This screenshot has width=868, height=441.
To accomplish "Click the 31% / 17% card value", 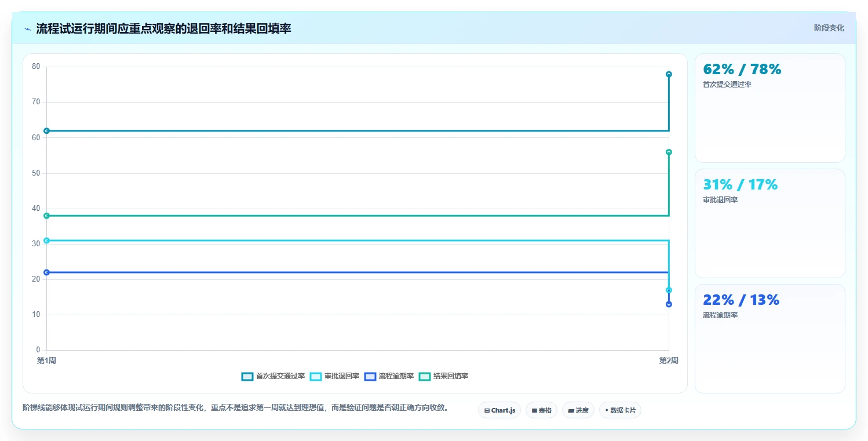I will click(740, 184).
